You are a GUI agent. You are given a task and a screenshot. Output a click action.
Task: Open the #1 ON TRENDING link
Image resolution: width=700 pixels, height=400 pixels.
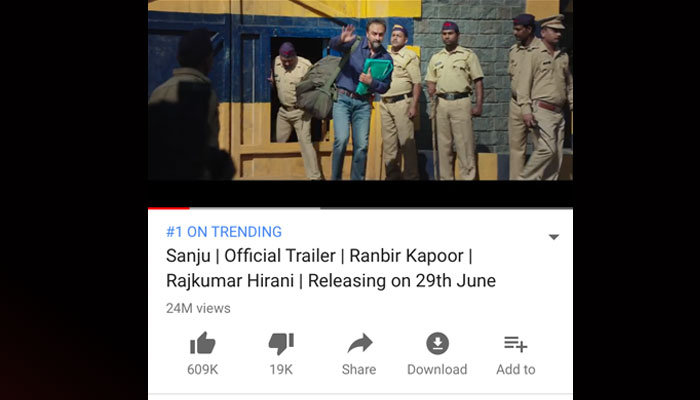(224, 232)
